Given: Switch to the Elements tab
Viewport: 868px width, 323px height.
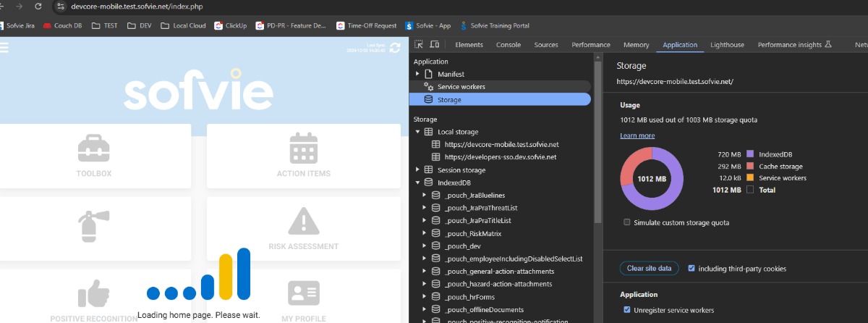Looking at the screenshot, I should [469, 45].
